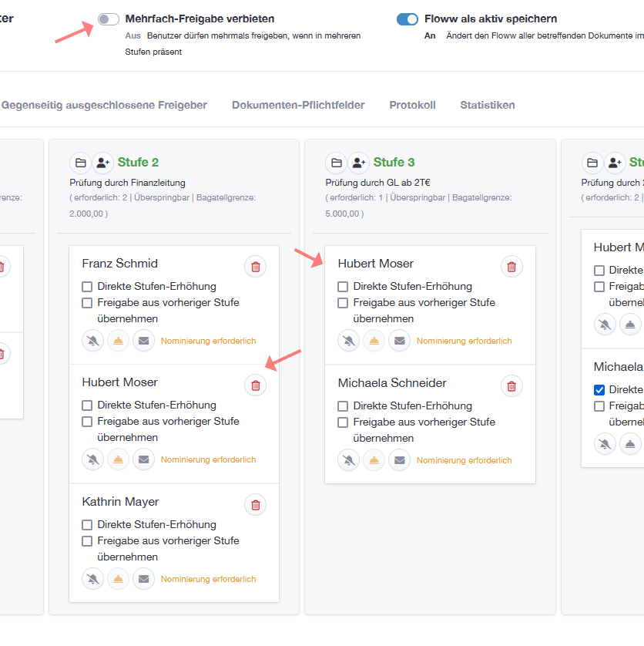Delete Franz Schmid from Stufe 2

[256, 267]
